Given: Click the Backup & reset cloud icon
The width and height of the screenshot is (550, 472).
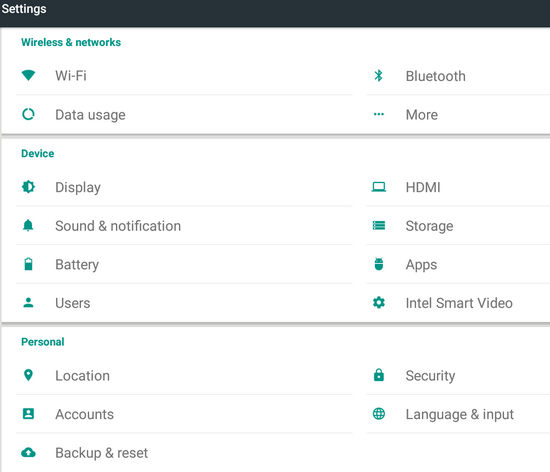Looking at the screenshot, I should (x=28, y=452).
